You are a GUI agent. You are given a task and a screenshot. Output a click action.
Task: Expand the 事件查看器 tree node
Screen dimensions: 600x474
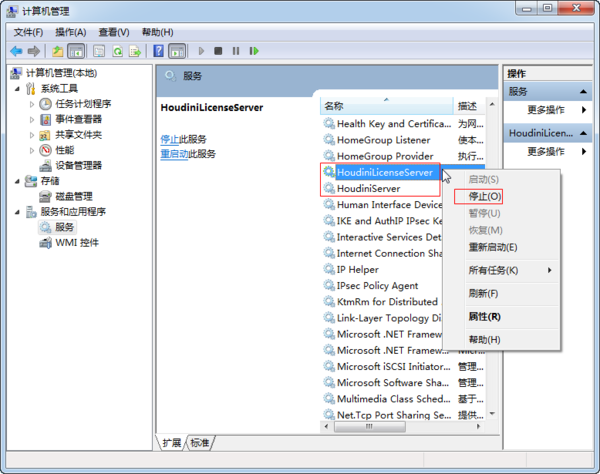(32, 119)
